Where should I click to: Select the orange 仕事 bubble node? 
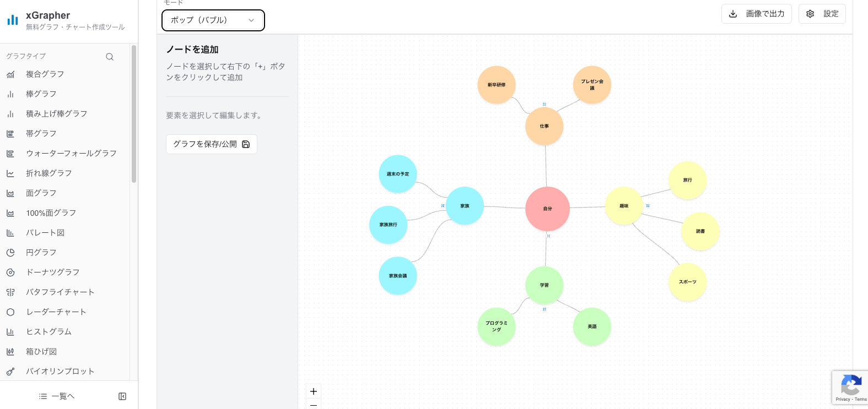coord(544,126)
